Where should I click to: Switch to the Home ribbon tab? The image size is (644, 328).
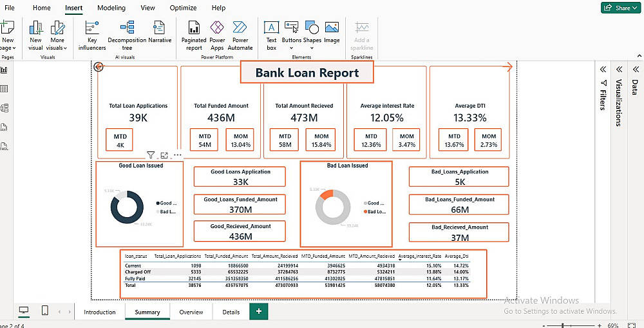(x=41, y=8)
